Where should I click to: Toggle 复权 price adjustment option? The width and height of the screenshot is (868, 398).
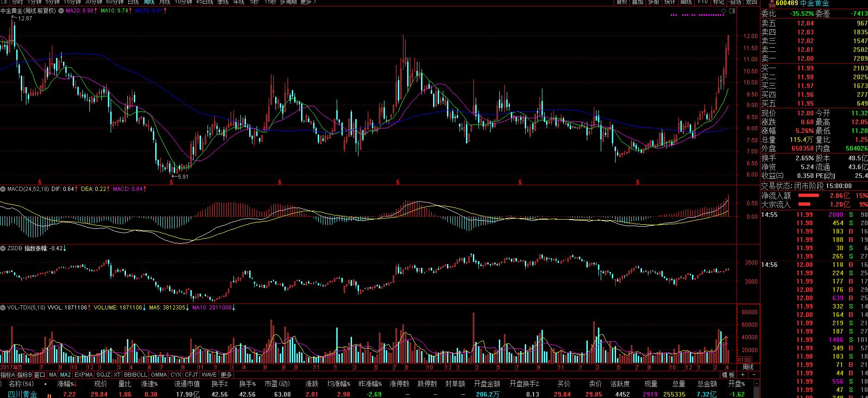622,2
